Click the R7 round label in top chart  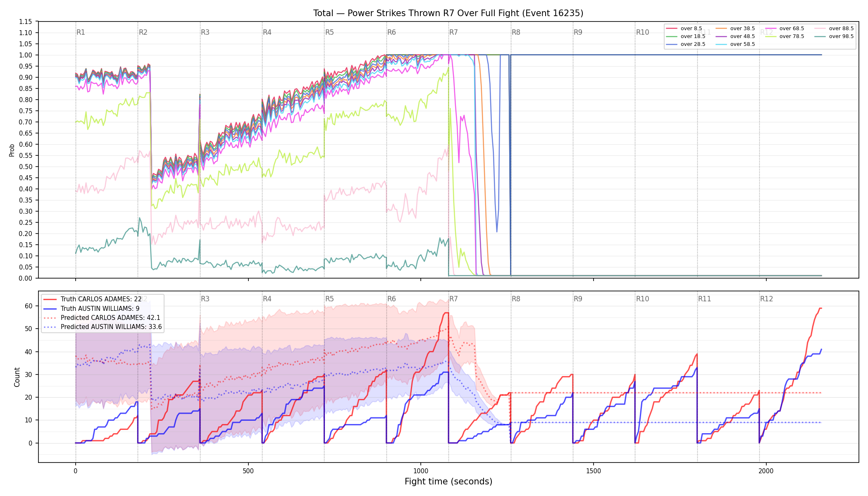pyautogui.click(x=453, y=32)
